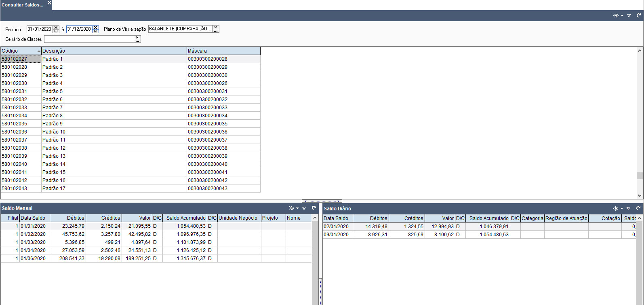Click the filter icon in top toolbar

point(629,15)
